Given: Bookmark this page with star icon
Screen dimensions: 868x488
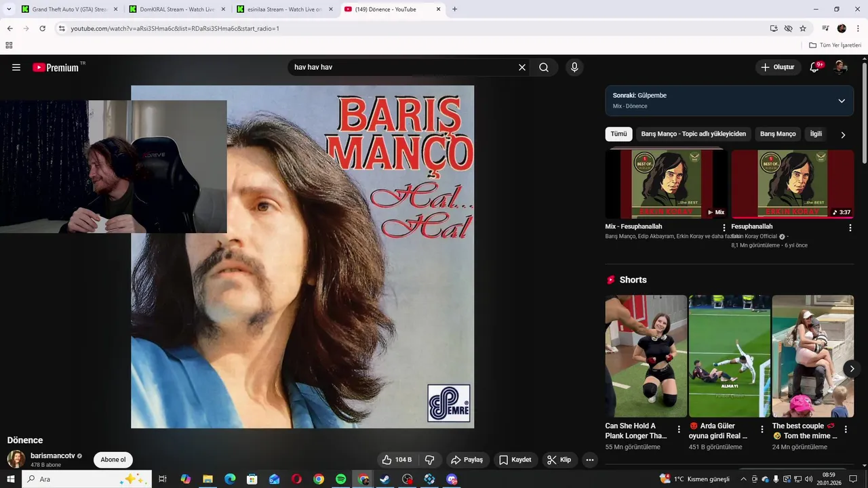Looking at the screenshot, I should tap(803, 28).
